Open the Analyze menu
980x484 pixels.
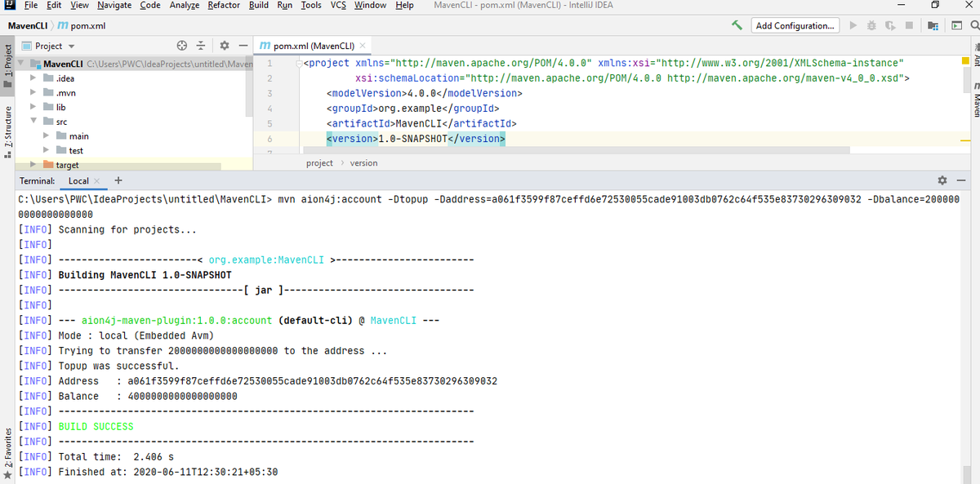(185, 6)
